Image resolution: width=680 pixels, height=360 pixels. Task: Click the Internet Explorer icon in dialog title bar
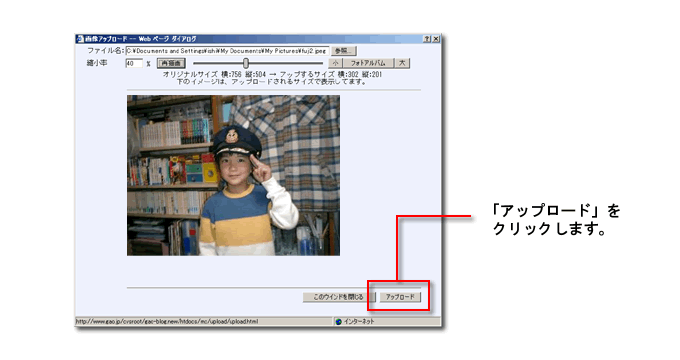tap(80, 39)
